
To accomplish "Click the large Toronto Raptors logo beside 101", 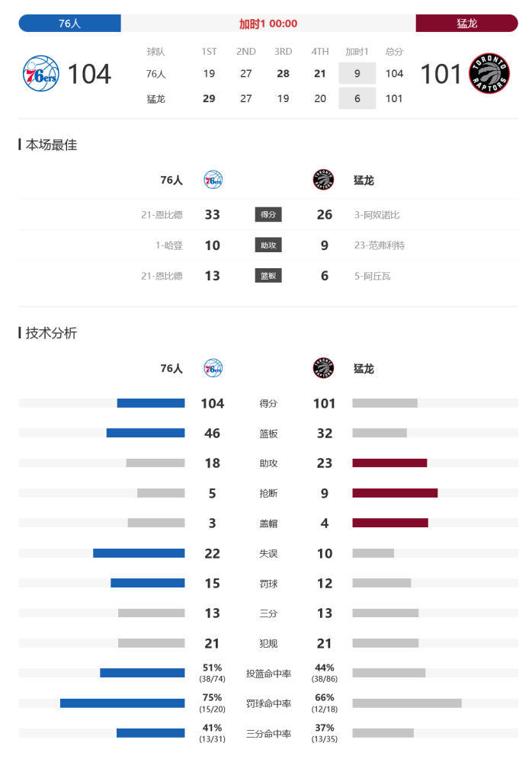I will [489, 74].
